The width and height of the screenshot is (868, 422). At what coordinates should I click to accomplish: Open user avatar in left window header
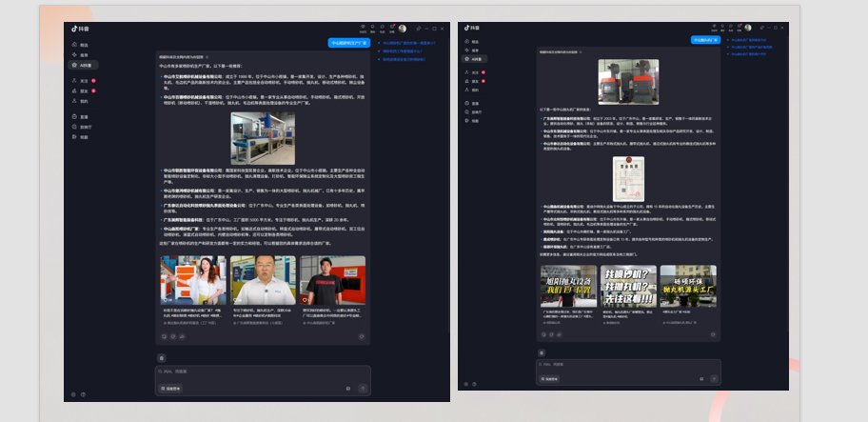(403, 29)
